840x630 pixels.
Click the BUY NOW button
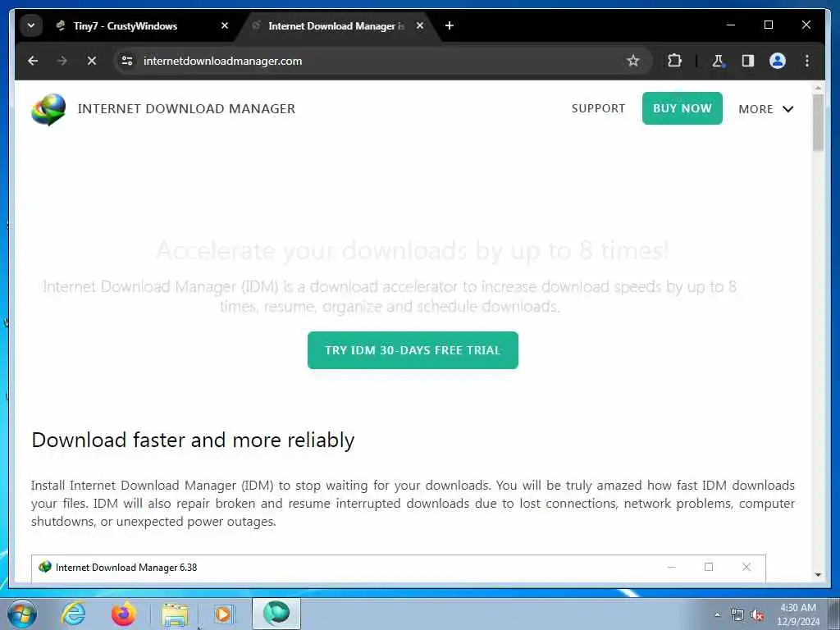(682, 108)
